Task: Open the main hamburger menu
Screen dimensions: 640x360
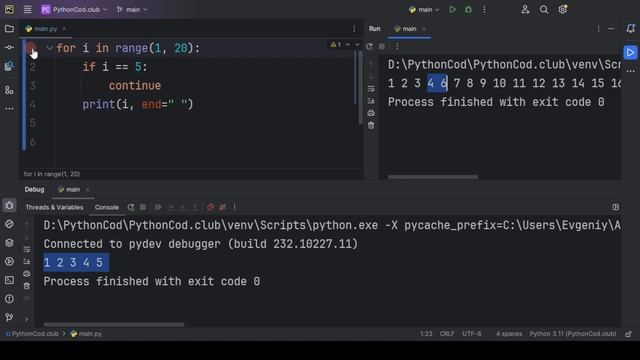Action: click(27, 9)
